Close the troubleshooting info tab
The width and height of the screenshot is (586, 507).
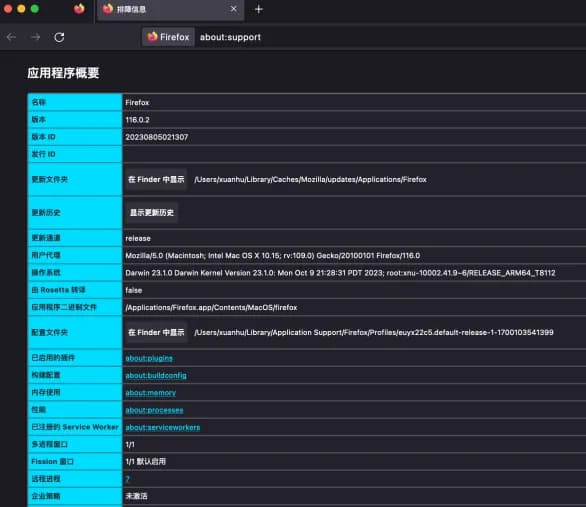click(234, 9)
